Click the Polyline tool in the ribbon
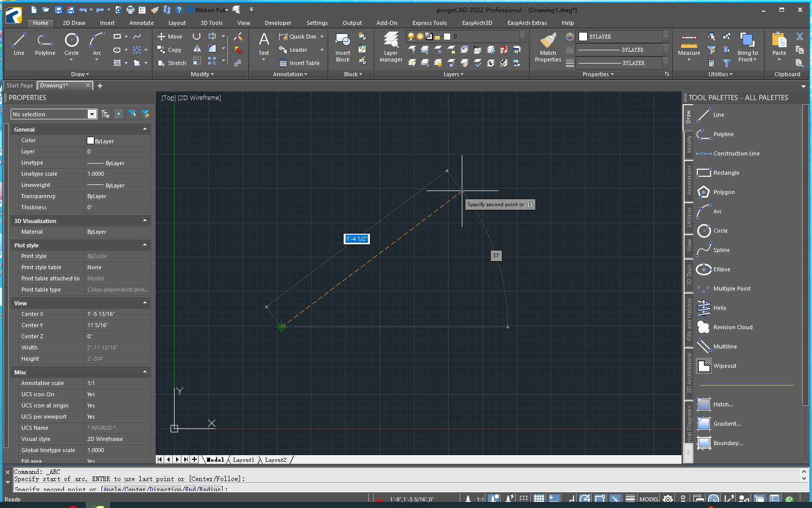Viewport: 812px width, 508px height. (45, 44)
